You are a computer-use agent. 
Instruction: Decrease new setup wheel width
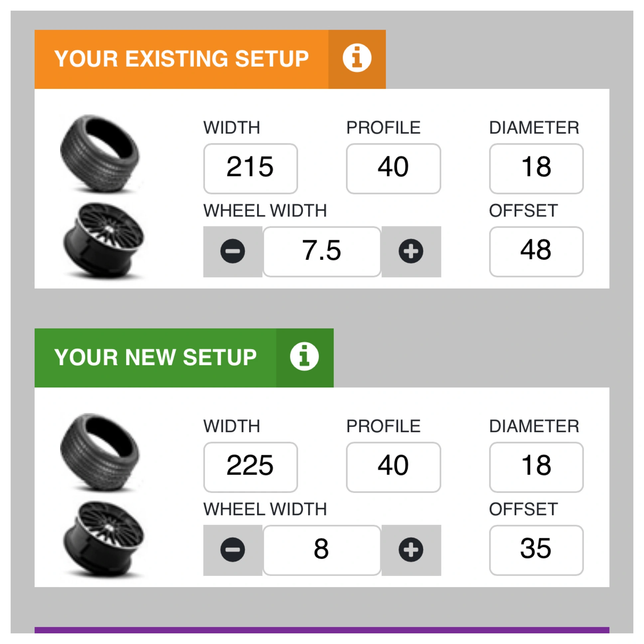233,550
